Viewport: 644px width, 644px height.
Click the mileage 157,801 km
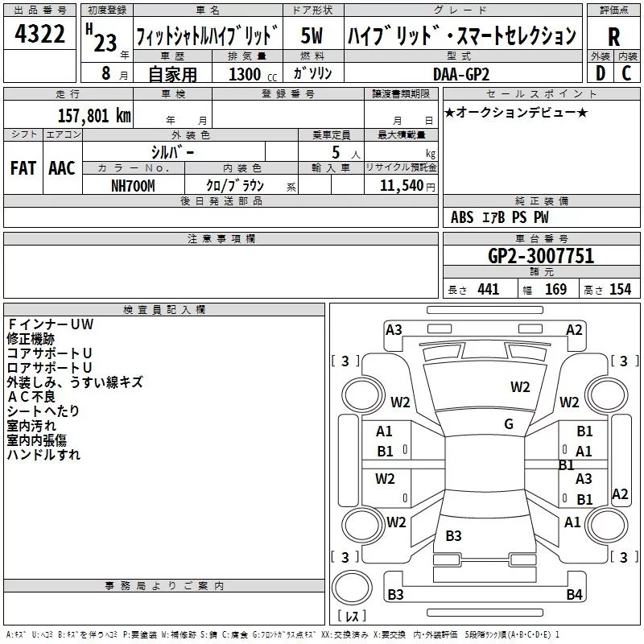(x=94, y=115)
